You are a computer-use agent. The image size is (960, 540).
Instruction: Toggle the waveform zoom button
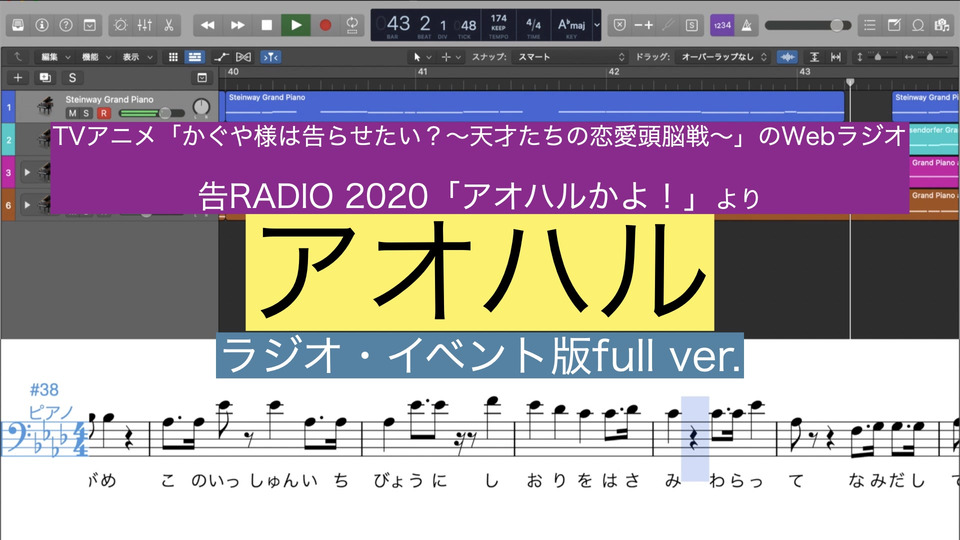pos(787,57)
